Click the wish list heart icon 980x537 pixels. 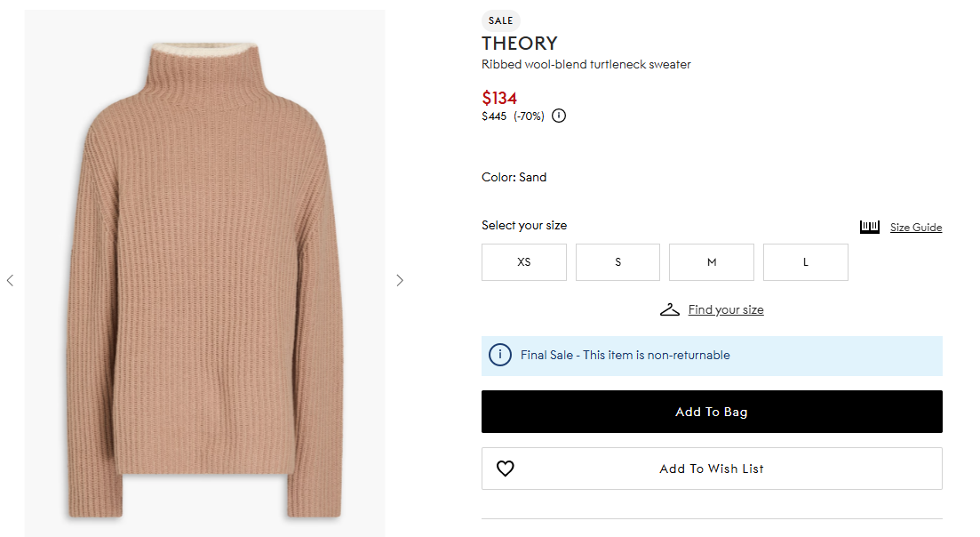tap(506, 469)
